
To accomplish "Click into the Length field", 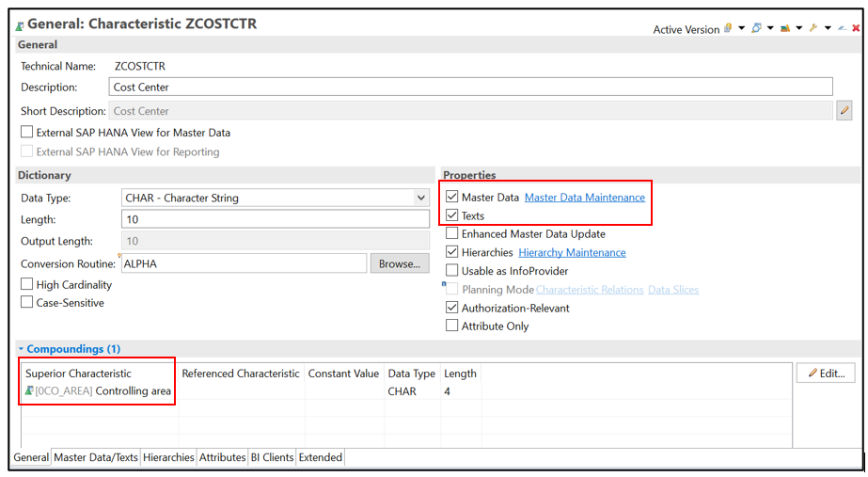I will (x=276, y=219).
